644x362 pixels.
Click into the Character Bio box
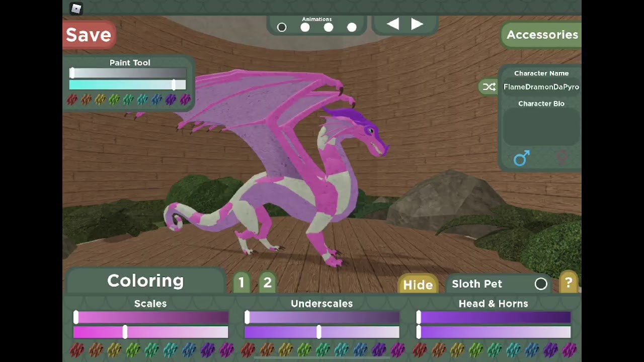(x=541, y=128)
